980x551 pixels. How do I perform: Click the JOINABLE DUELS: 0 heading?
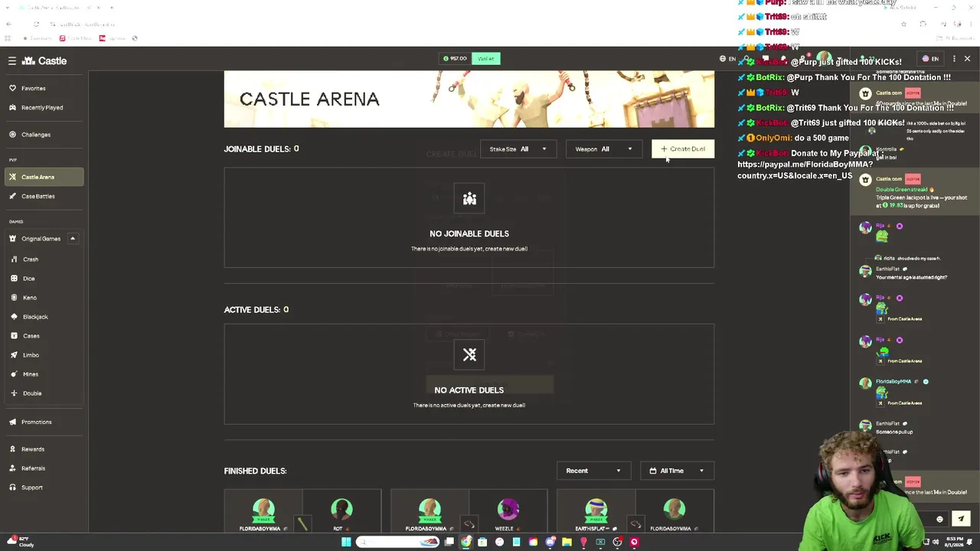coord(261,149)
